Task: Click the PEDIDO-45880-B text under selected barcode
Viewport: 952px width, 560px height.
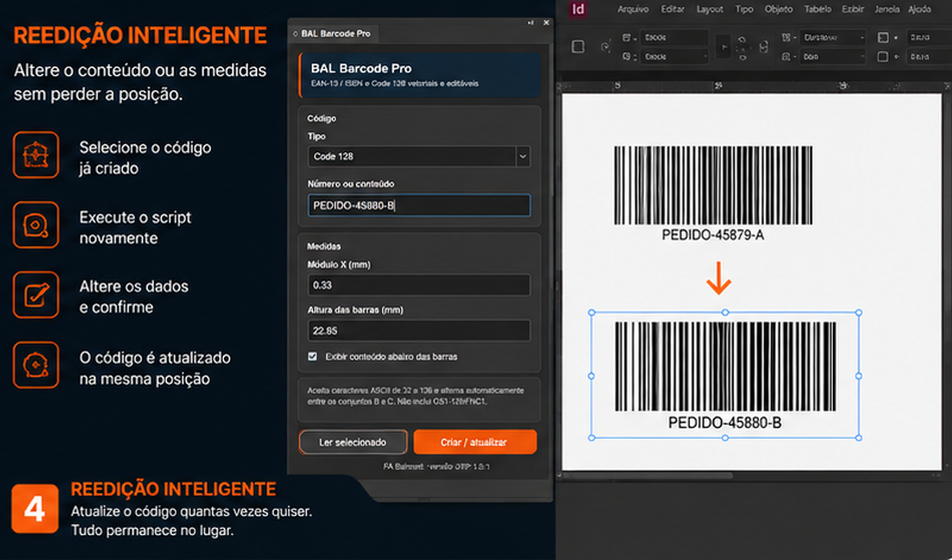Action: pos(724,423)
